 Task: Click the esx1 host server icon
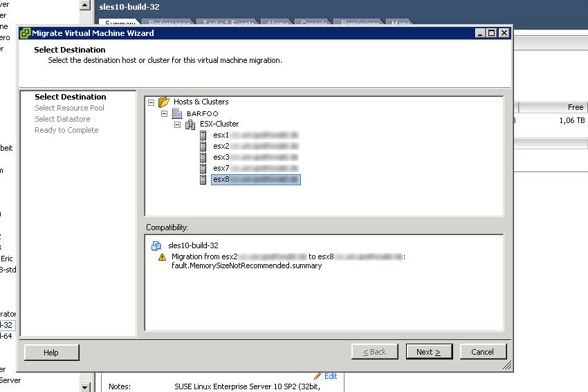pos(203,136)
